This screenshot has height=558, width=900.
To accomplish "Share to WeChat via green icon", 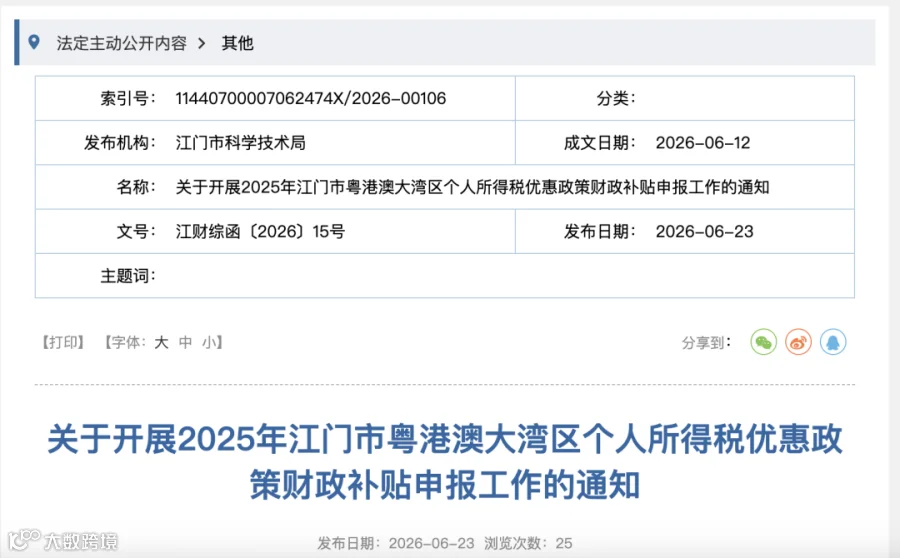I will [763, 342].
